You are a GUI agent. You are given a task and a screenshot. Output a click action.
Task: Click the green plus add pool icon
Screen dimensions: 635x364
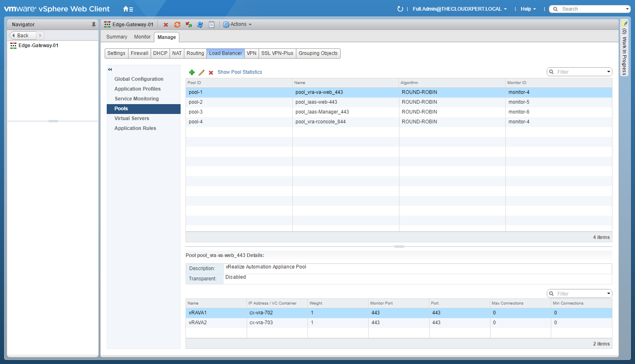pos(192,72)
